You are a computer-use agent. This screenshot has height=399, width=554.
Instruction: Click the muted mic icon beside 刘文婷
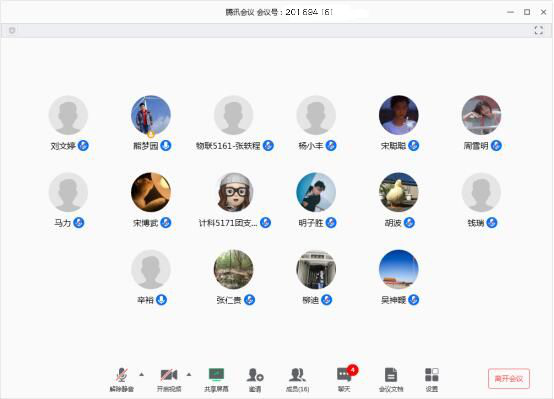(x=83, y=146)
